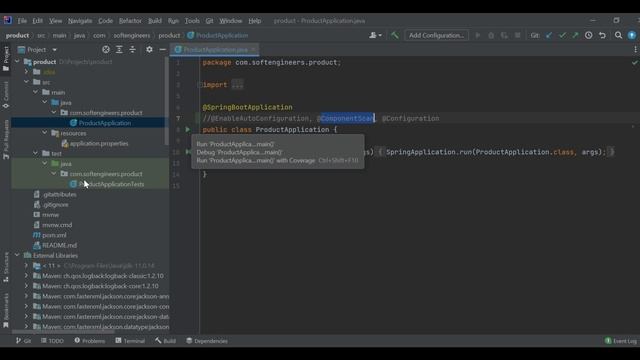Viewport: 640px width, 360px height.
Task: Expand the folded import block
Action: (x=237, y=85)
